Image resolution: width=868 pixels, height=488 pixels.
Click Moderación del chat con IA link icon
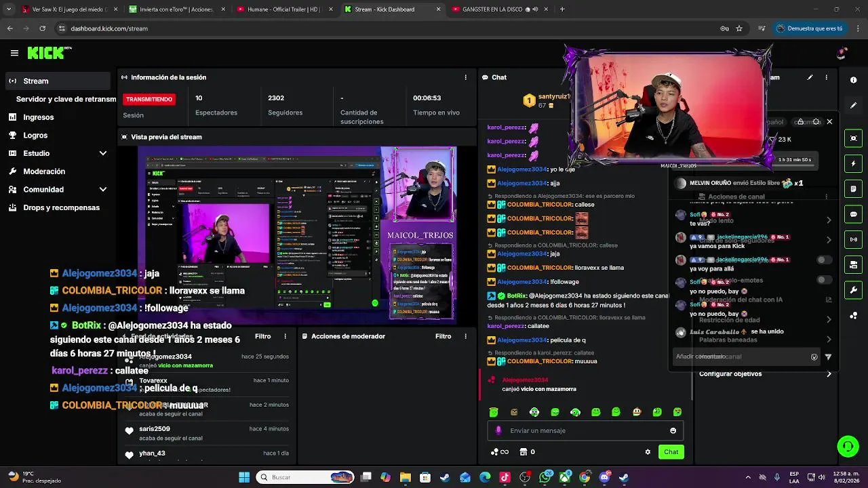click(x=829, y=300)
